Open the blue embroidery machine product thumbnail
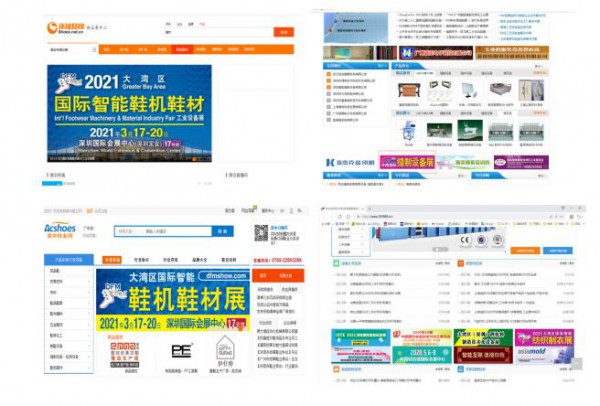Viewport: 600px width, 406px height. point(409,131)
